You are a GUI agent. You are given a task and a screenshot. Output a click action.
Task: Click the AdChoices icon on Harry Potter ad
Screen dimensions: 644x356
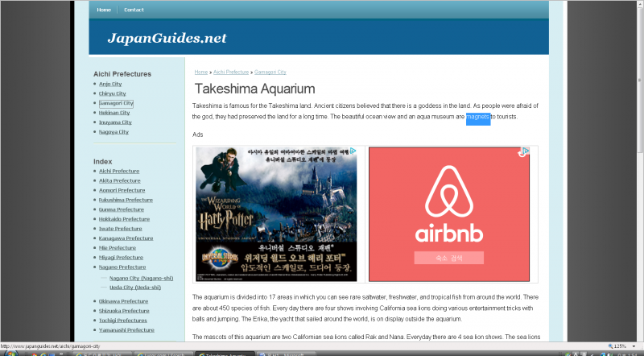(x=353, y=151)
